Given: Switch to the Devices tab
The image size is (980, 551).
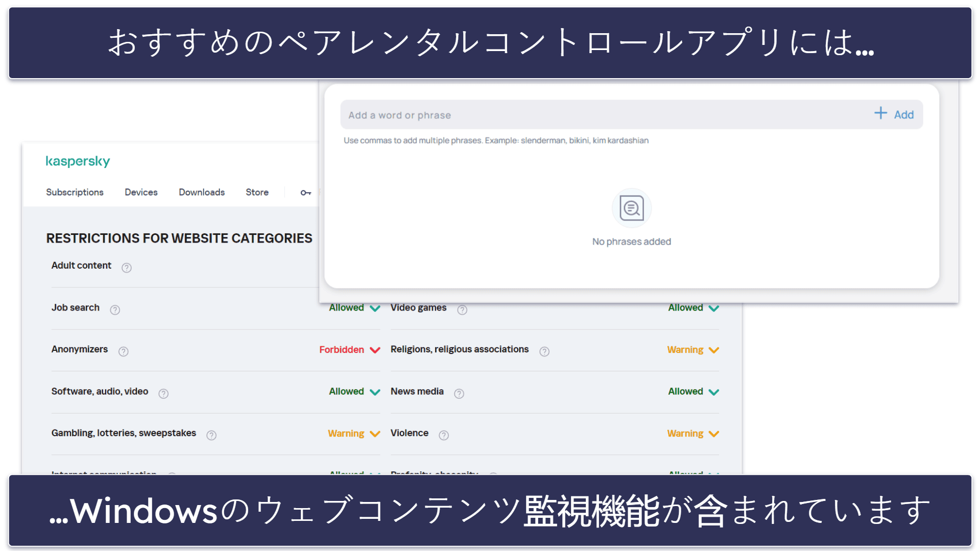Looking at the screenshot, I should point(141,193).
